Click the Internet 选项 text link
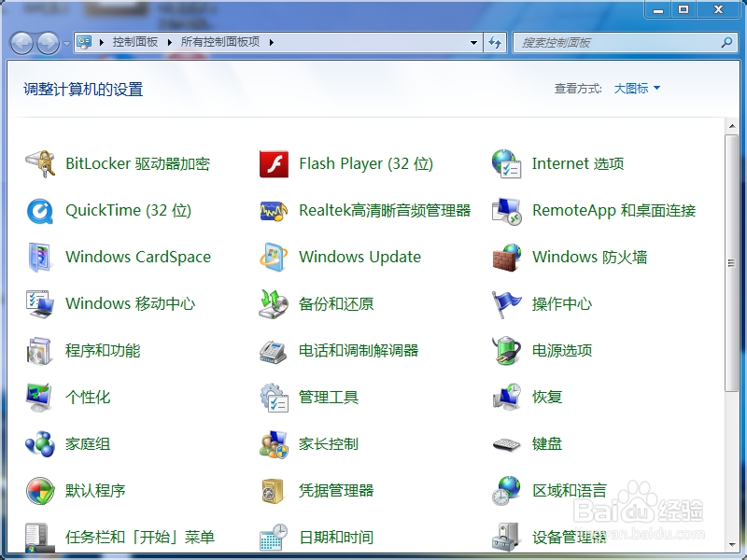The width and height of the screenshot is (747, 560). tap(578, 164)
